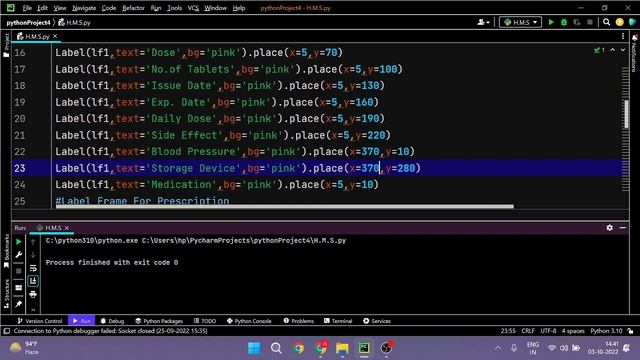Change file encoding UTF-8 in status bar

pyautogui.click(x=548, y=331)
